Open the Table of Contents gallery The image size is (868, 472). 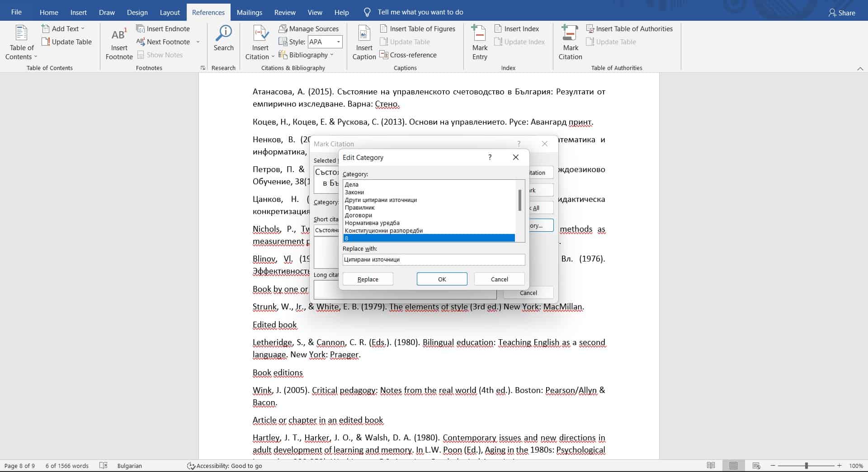click(x=21, y=43)
